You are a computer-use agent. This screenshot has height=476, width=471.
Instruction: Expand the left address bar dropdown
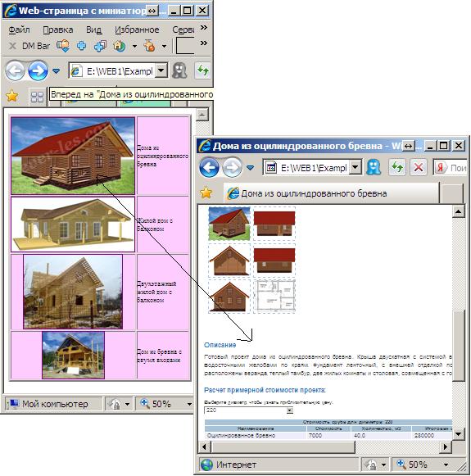pyautogui.click(x=161, y=70)
